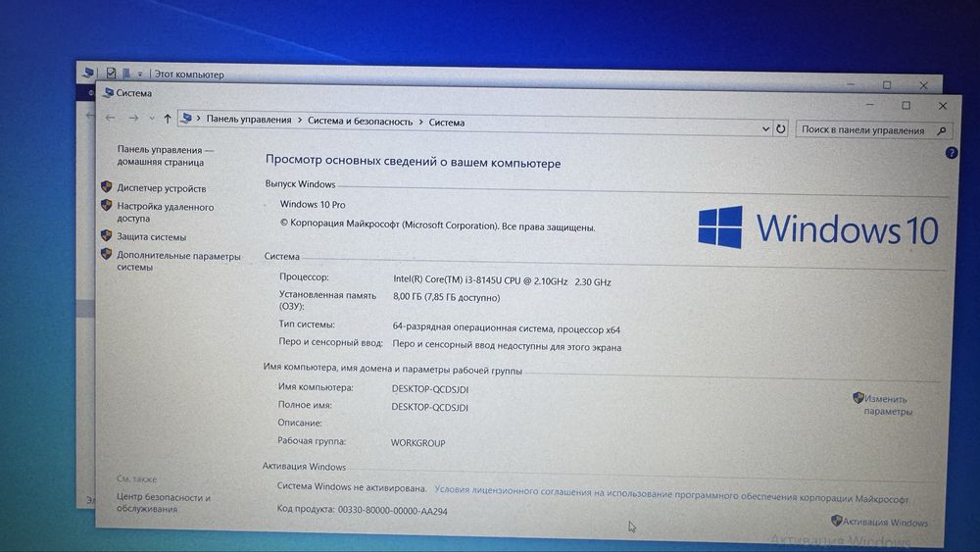
Task: Click shield icon beside Изменить параметры
Action: 858,398
